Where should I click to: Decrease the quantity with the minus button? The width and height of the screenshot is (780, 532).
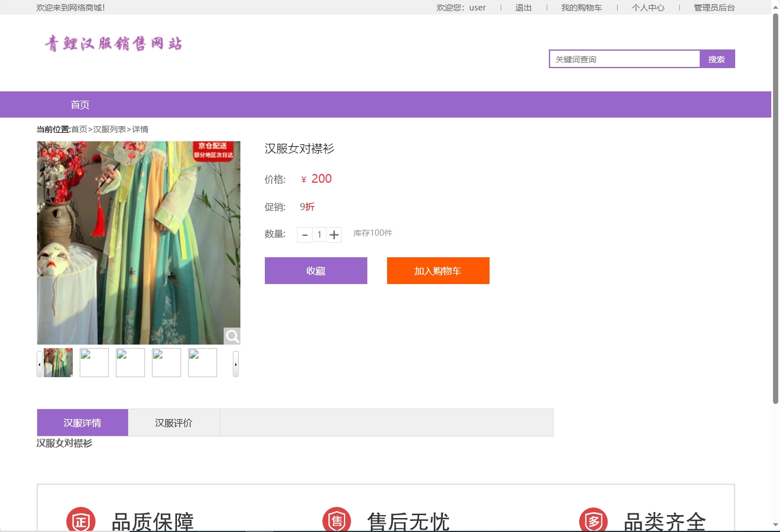(x=304, y=234)
